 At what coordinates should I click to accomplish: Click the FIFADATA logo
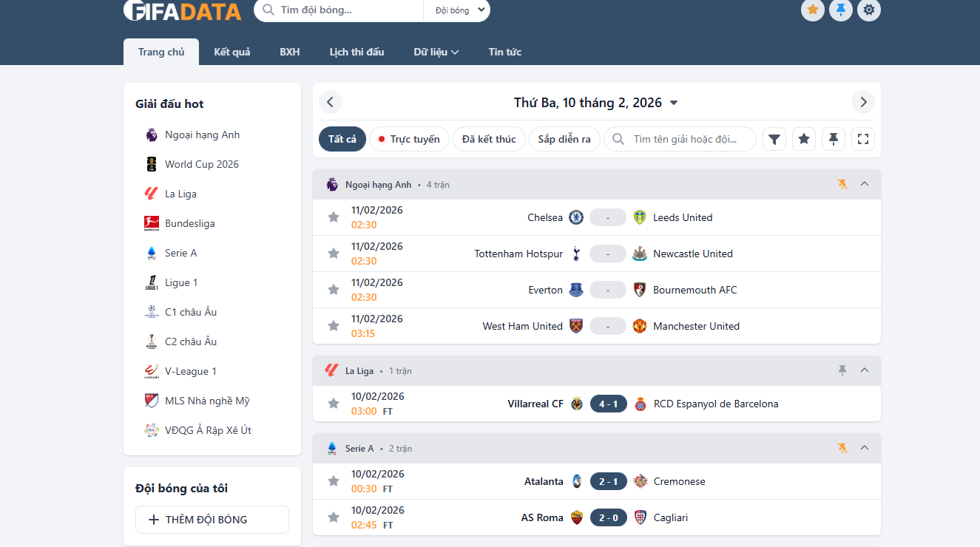[182, 10]
